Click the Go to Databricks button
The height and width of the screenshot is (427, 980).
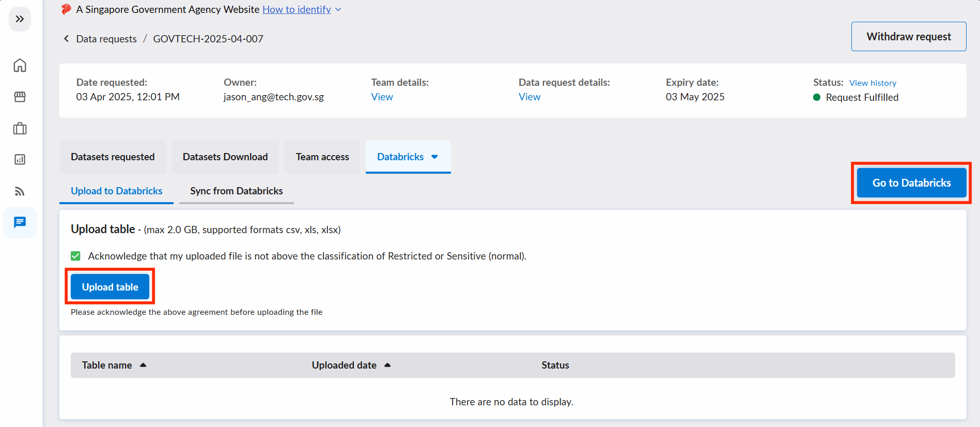click(x=912, y=182)
